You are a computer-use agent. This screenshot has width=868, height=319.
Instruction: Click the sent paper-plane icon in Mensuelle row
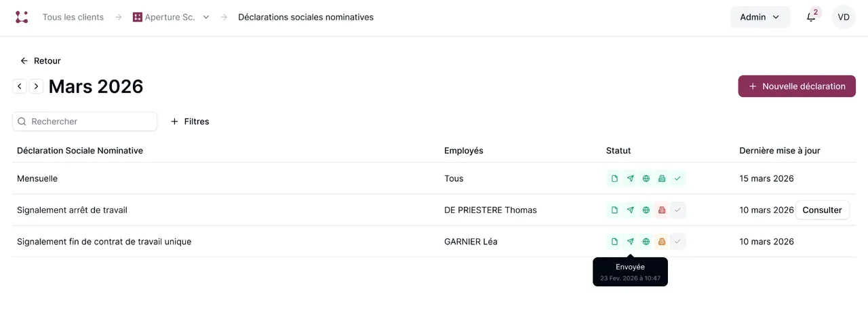pyautogui.click(x=630, y=179)
